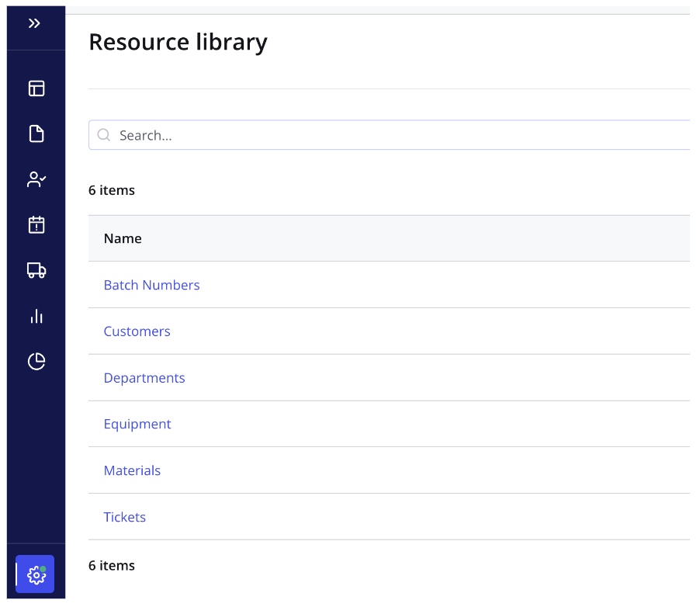Open the bar chart icon in sidebar
Image resolution: width=700 pixels, height=607 pixels.
tap(36, 316)
